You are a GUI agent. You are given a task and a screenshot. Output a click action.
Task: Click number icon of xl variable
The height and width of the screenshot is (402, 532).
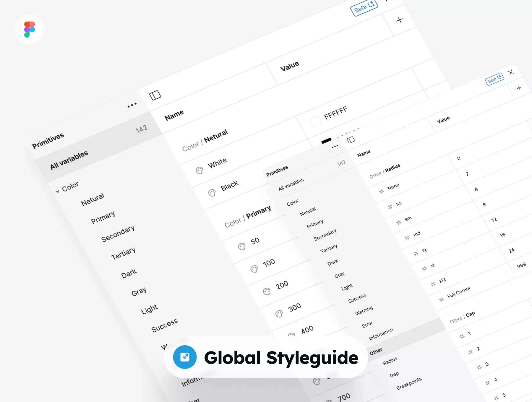click(424, 269)
